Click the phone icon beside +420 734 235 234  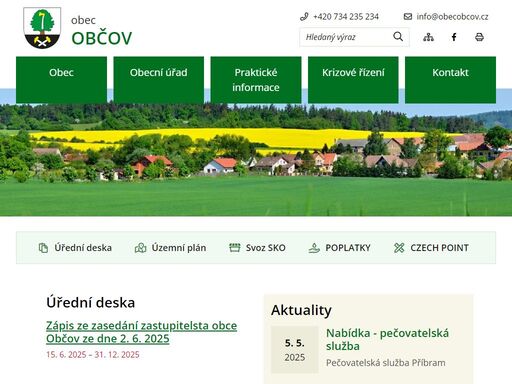pyautogui.click(x=304, y=17)
